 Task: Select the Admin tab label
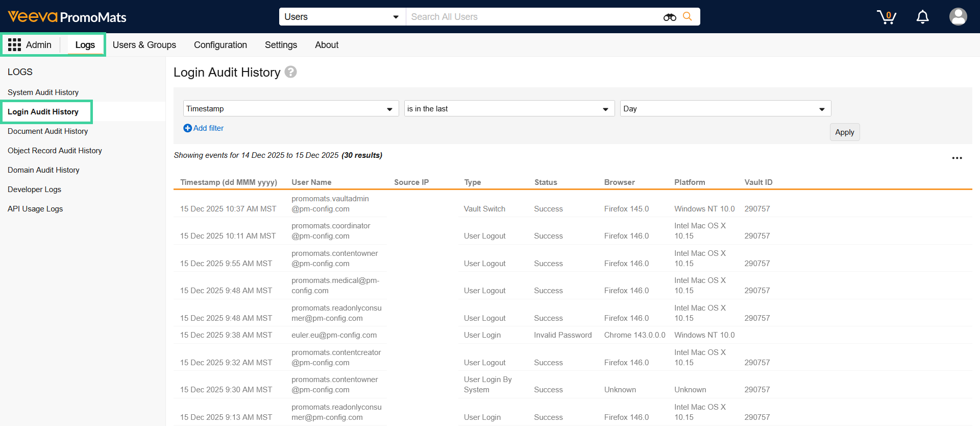click(39, 45)
